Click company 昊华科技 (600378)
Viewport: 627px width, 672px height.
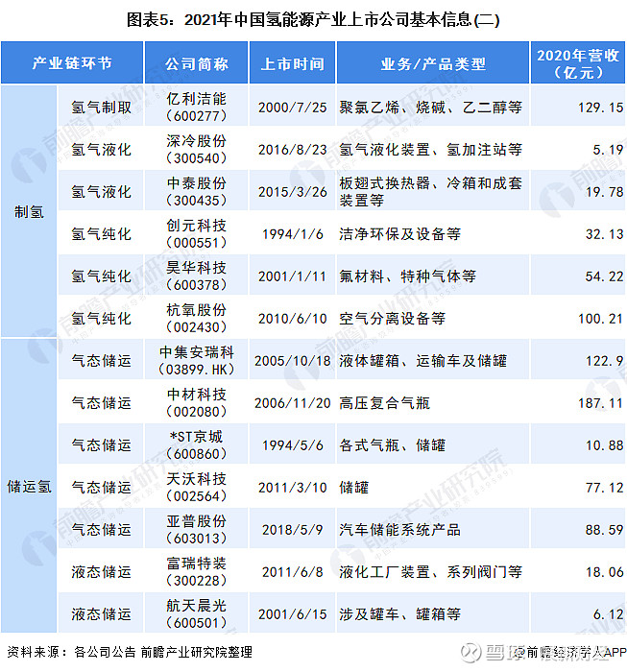click(x=196, y=276)
